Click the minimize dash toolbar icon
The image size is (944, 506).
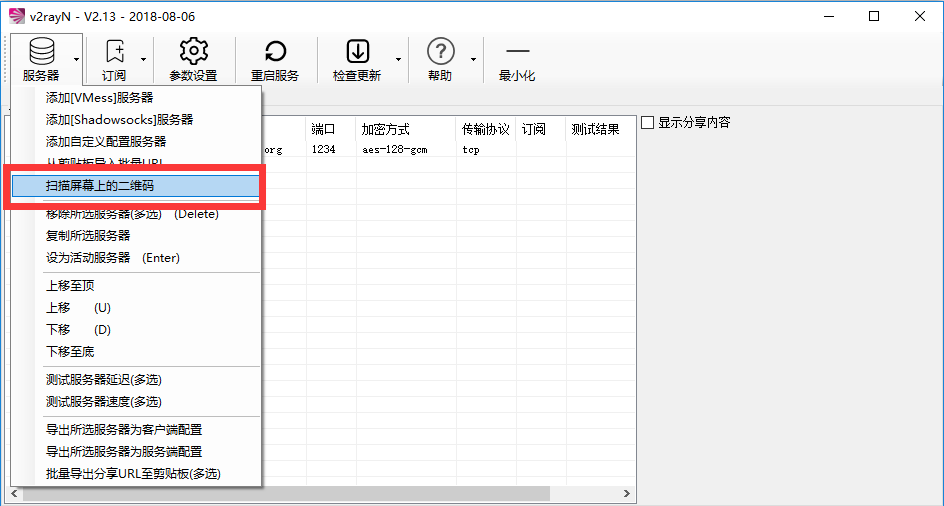(517, 52)
